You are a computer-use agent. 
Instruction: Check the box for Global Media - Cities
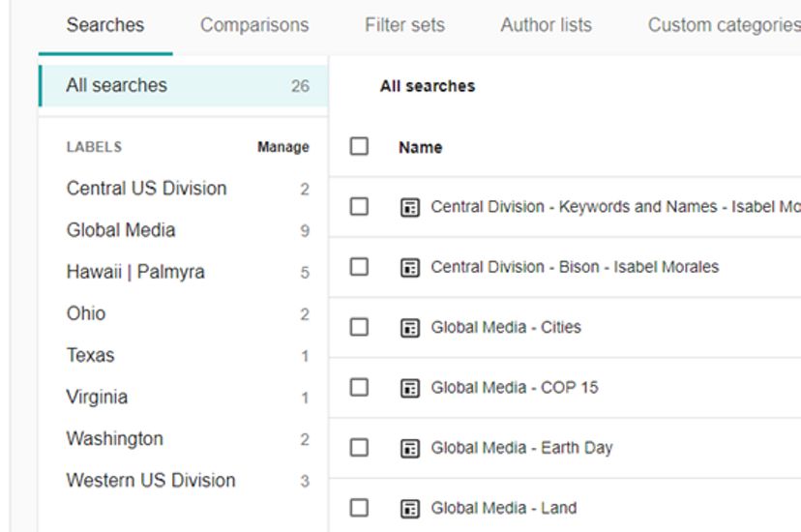coord(360,327)
